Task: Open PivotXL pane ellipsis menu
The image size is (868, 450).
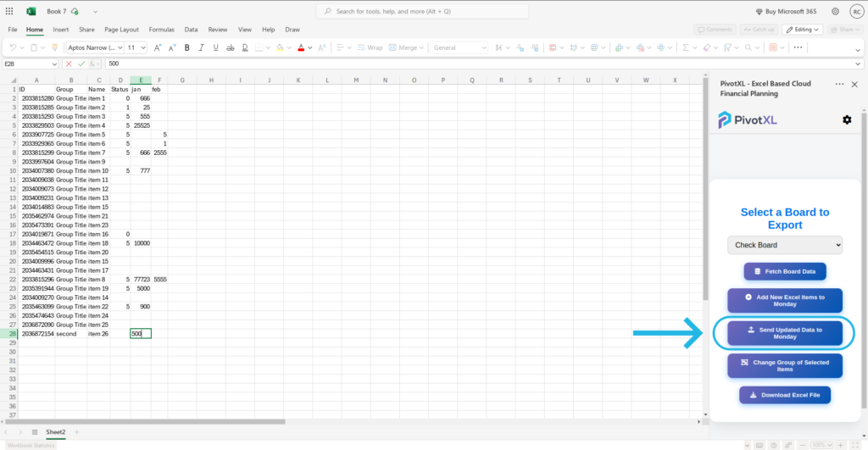Action: click(x=839, y=84)
